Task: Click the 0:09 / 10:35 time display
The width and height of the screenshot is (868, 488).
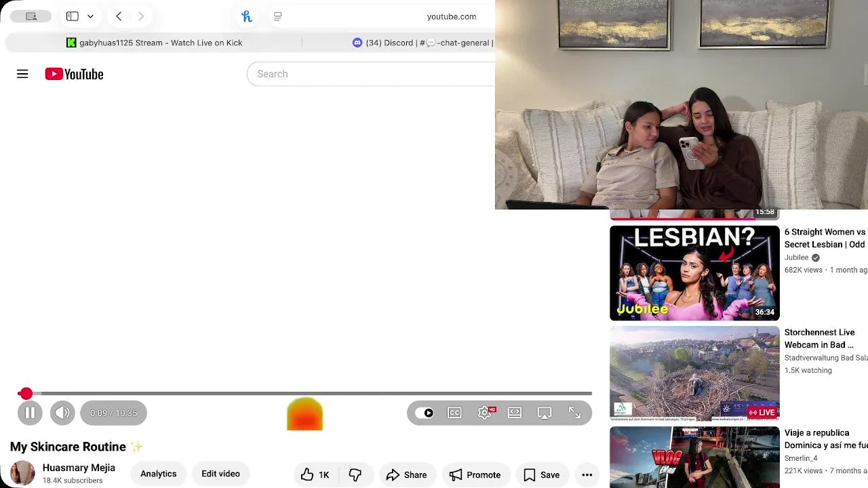Action: tap(113, 413)
